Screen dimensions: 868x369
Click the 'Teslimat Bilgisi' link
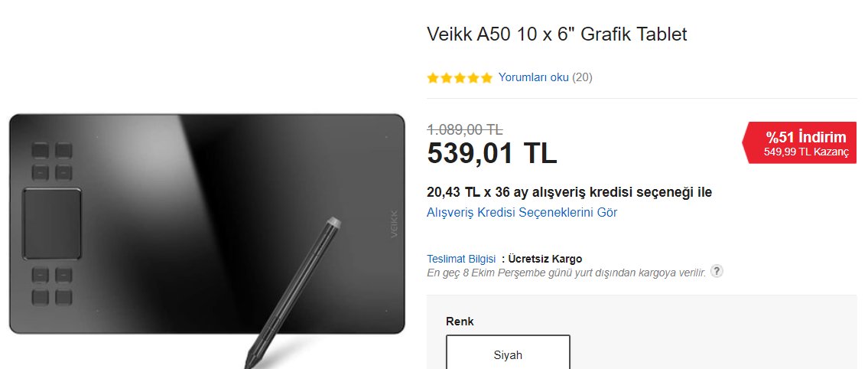461,259
